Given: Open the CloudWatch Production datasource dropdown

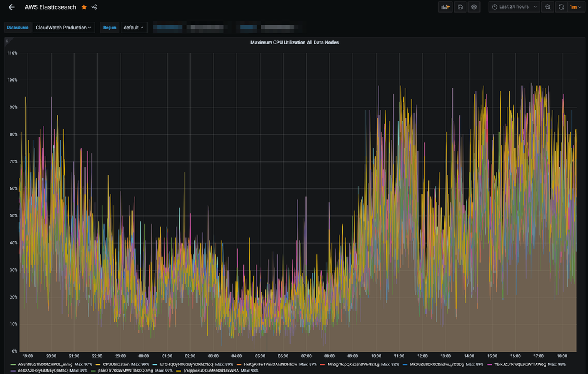Looking at the screenshot, I should point(63,28).
